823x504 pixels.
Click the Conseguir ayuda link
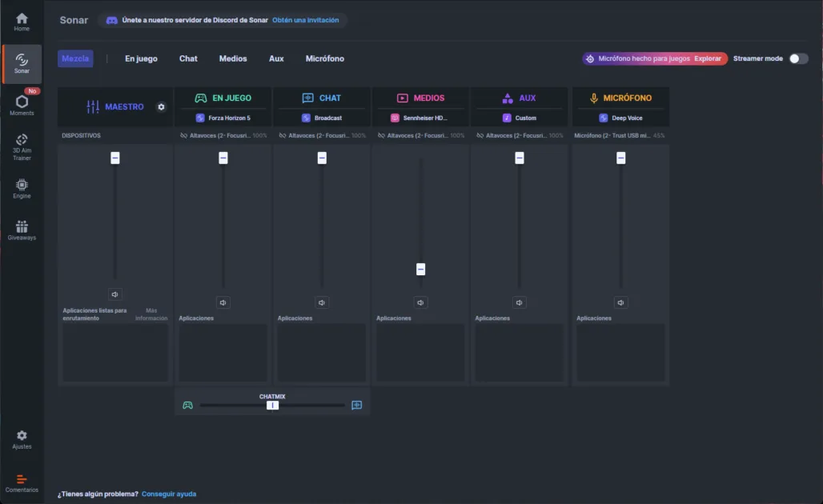click(169, 494)
